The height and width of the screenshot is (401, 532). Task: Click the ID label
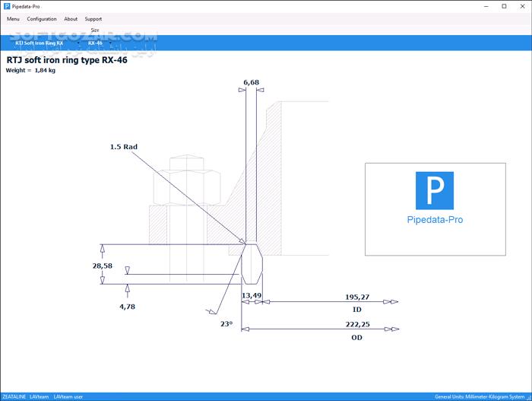click(x=357, y=310)
